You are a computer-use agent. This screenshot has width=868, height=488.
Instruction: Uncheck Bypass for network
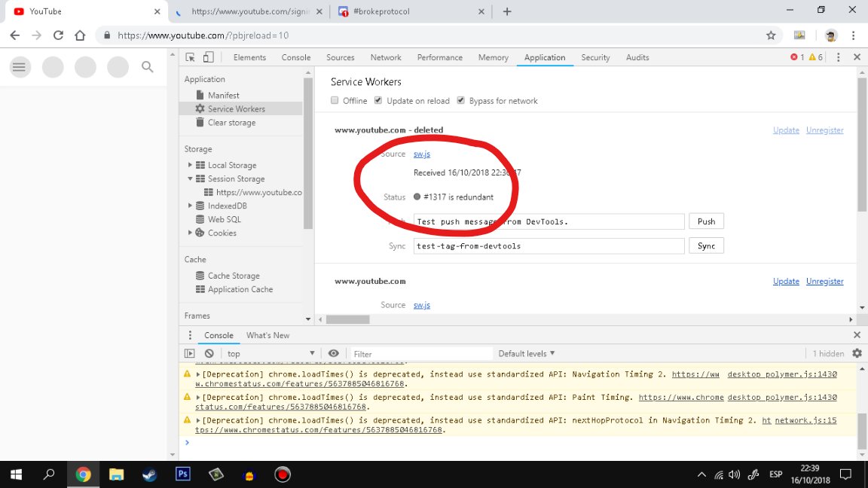(460, 100)
